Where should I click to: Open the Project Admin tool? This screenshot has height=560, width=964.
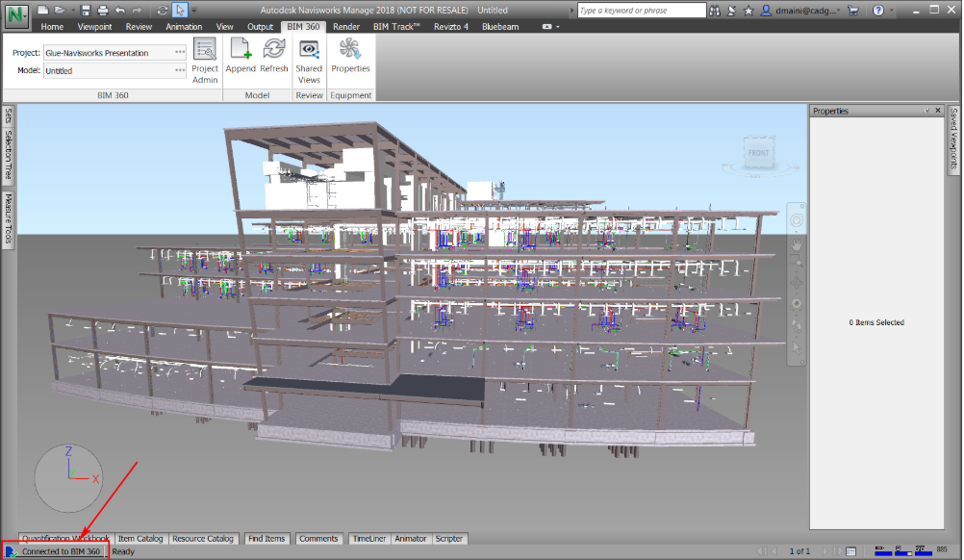click(205, 61)
